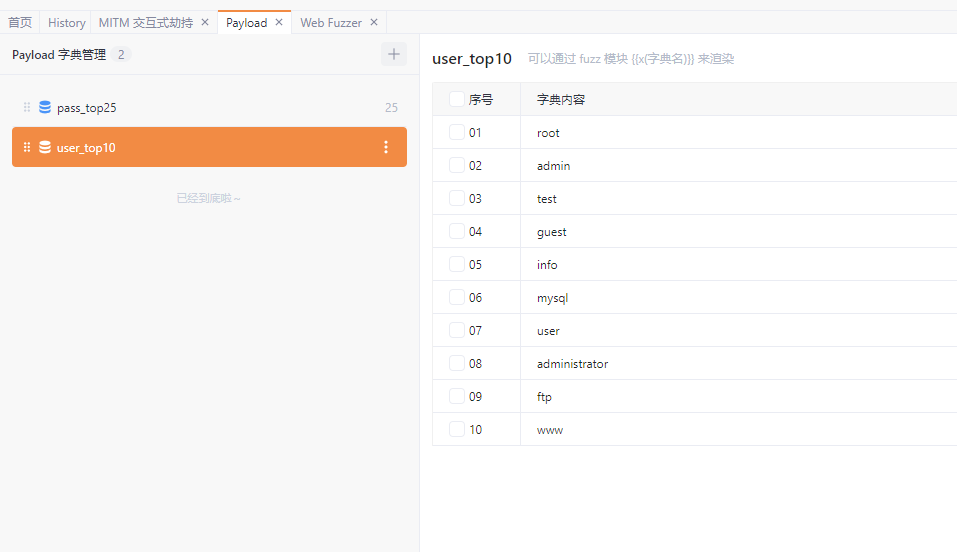Select the Payload tab
Viewport: 957px width, 552px height.
point(247,23)
